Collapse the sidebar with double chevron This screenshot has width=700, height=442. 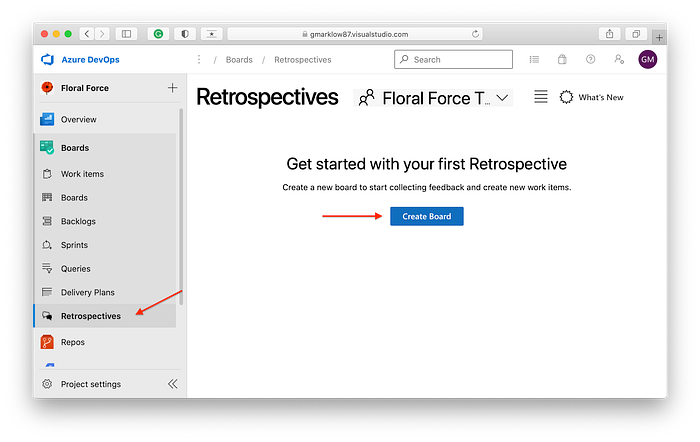(x=173, y=384)
